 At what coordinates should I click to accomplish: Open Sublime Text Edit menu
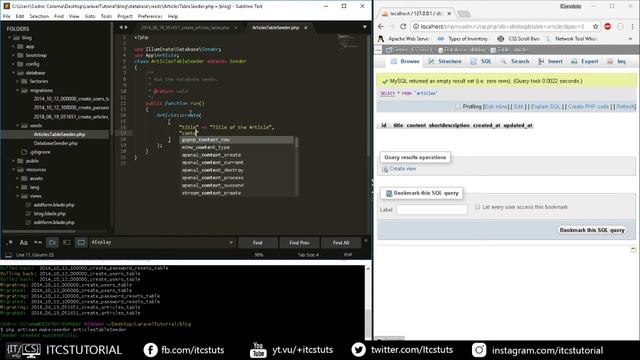pos(20,16)
